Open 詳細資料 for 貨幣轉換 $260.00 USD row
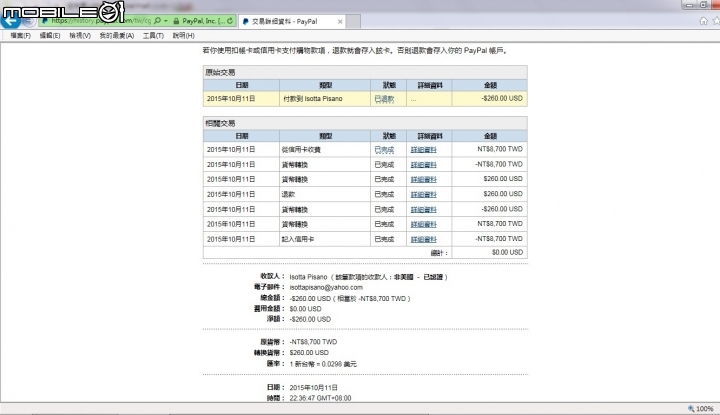This screenshot has height=415, width=720. [x=423, y=179]
